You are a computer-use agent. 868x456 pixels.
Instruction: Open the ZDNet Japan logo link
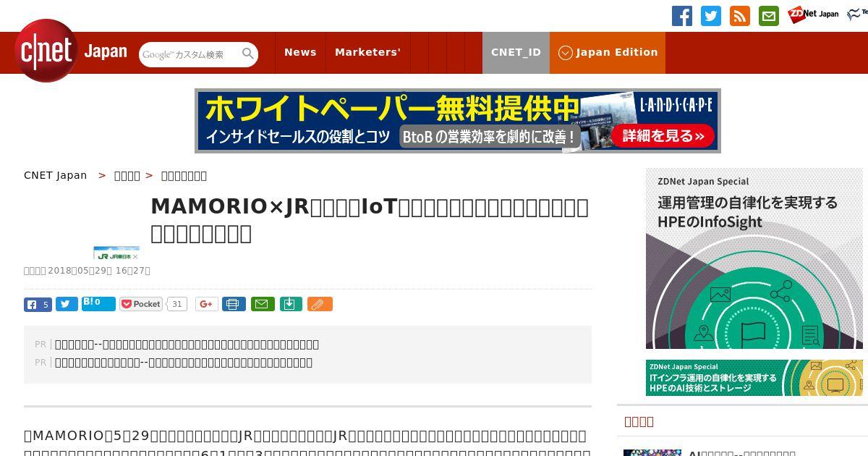[x=813, y=14]
